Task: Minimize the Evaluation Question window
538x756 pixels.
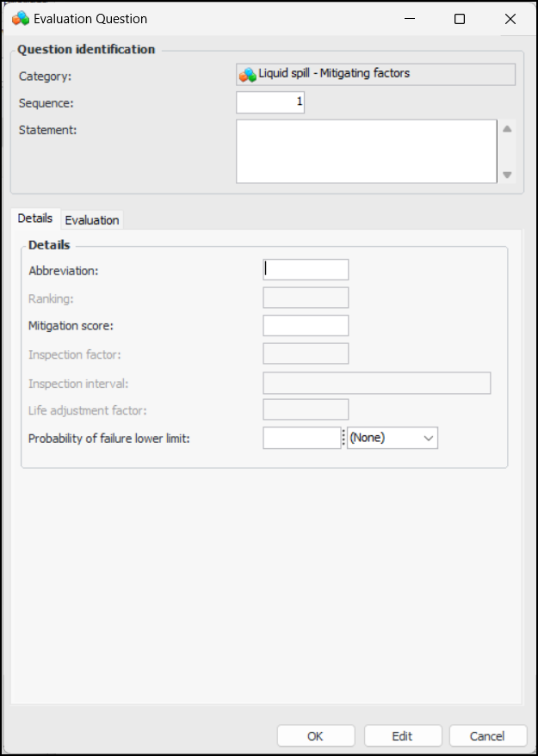Action: 409,19
